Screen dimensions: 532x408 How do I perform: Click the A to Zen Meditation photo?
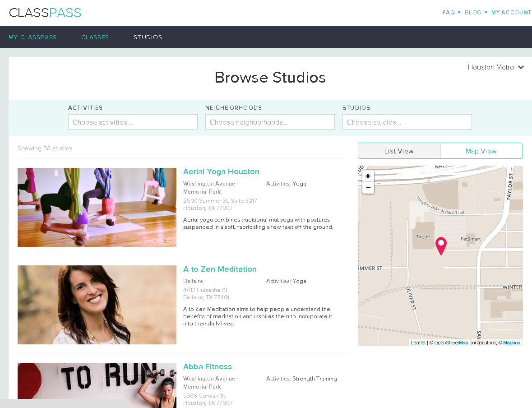coord(97,305)
